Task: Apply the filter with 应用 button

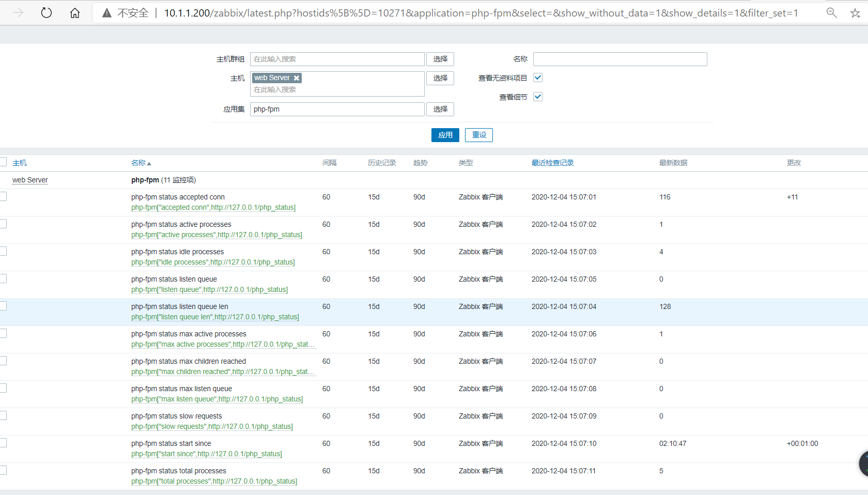Action: (x=445, y=135)
